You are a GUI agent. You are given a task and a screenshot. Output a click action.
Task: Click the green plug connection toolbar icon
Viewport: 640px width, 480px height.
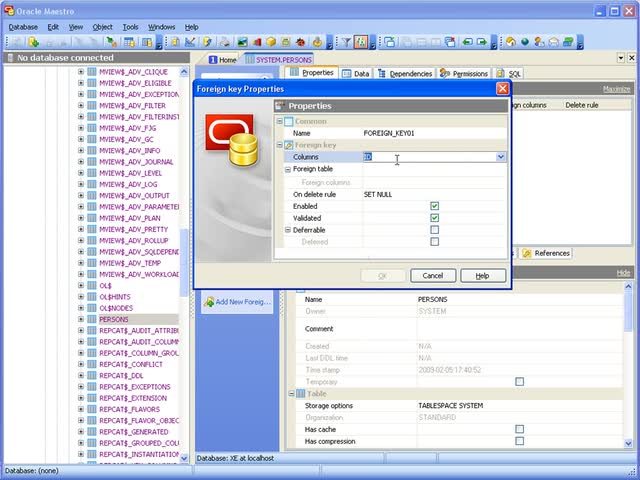point(111,42)
